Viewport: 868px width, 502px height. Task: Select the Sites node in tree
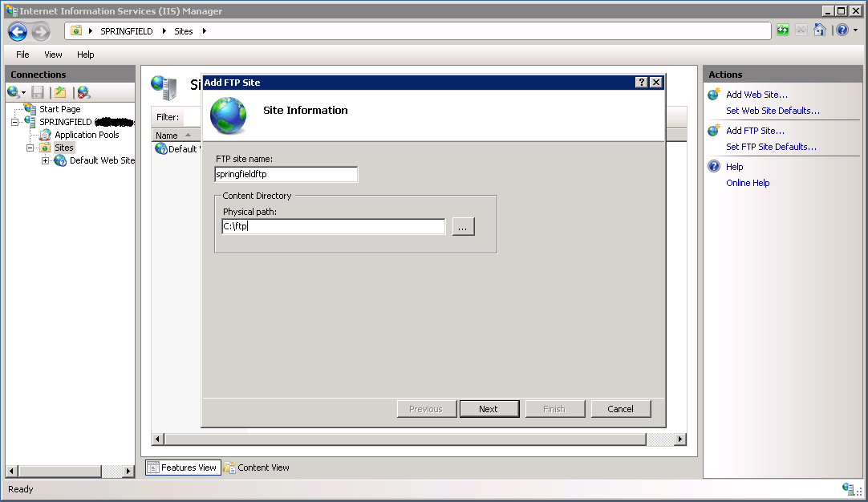pyautogui.click(x=63, y=148)
